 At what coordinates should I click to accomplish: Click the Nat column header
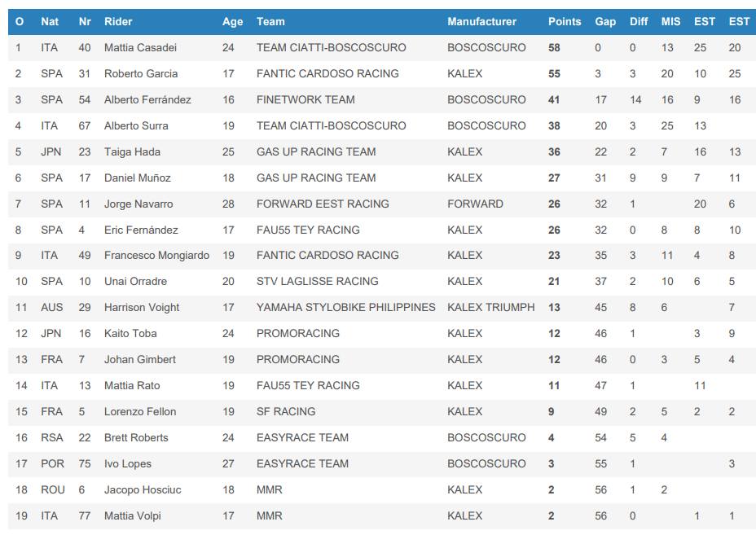[50, 22]
